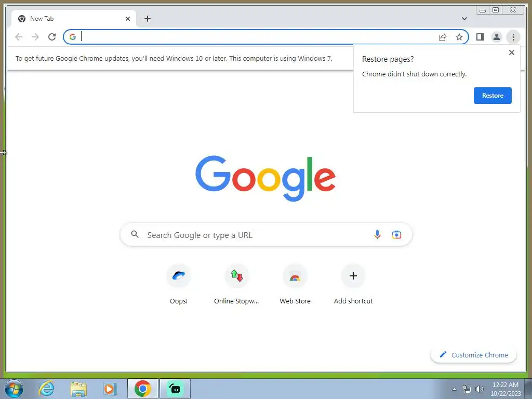Viewport: 532px width, 399px height.
Task: Toggle the side panel icon
Action: tap(480, 37)
